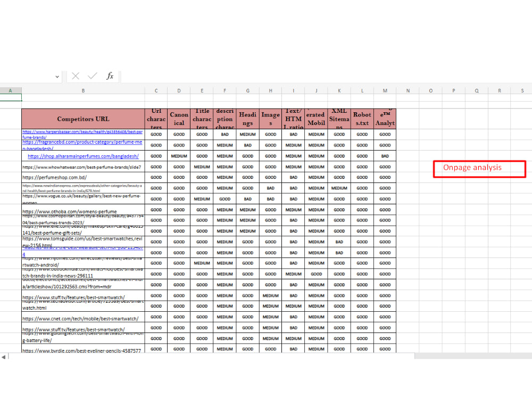Select column S header

tap(522, 90)
